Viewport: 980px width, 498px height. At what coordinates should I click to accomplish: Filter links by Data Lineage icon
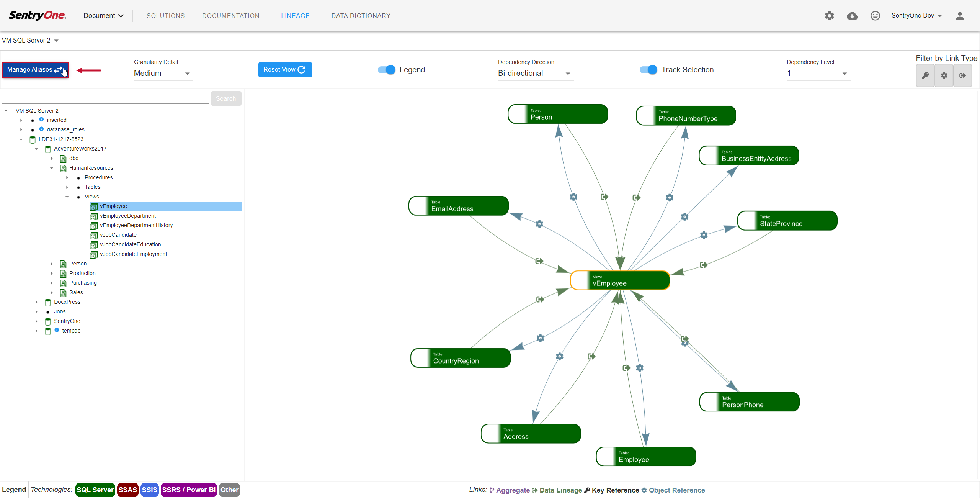[962, 75]
